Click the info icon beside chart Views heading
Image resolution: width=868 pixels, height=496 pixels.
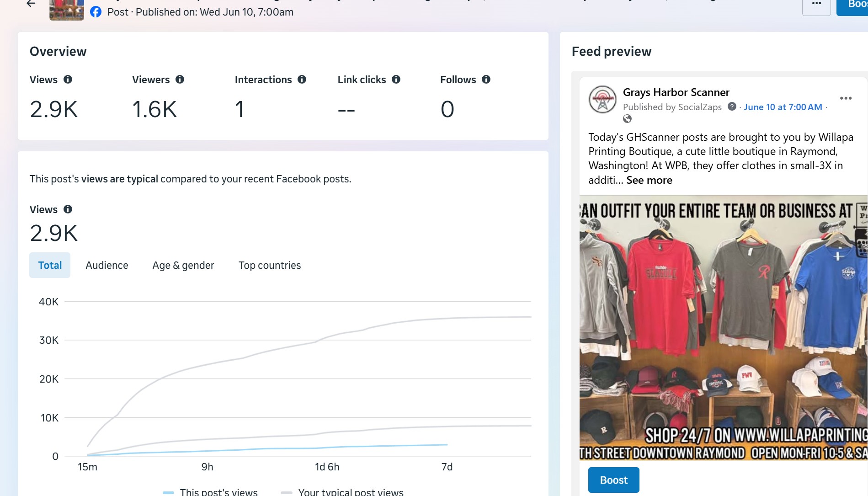point(68,209)
